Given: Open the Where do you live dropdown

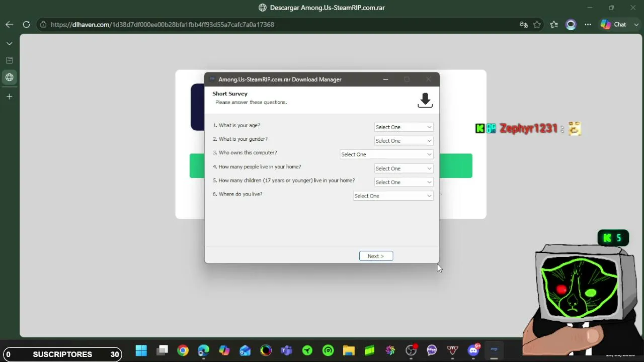Looking at the screenshot, I should (x=393, y=196).
